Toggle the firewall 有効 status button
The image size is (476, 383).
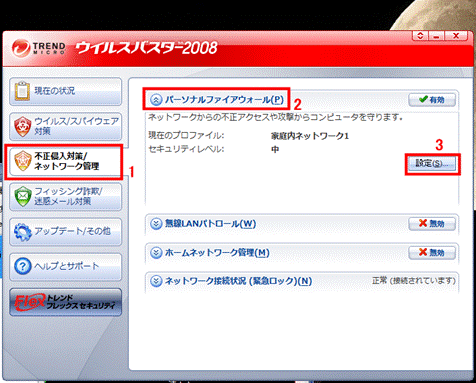432,100
